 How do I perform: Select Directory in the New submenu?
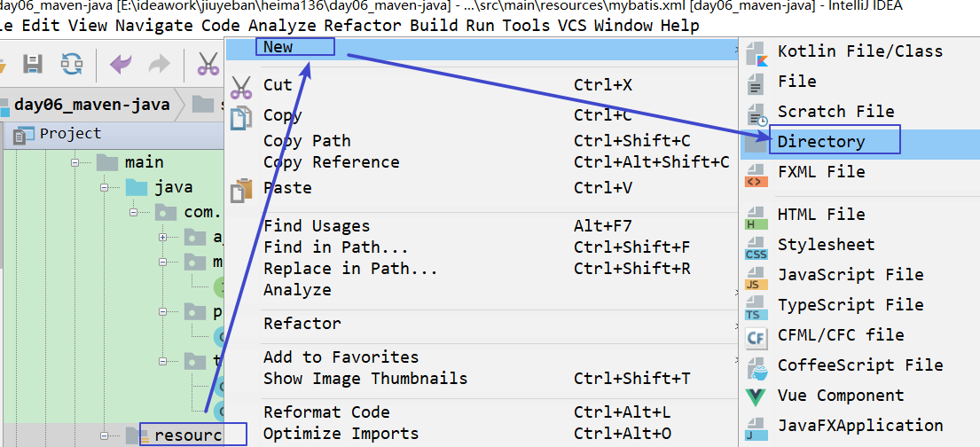click(820, 142)
